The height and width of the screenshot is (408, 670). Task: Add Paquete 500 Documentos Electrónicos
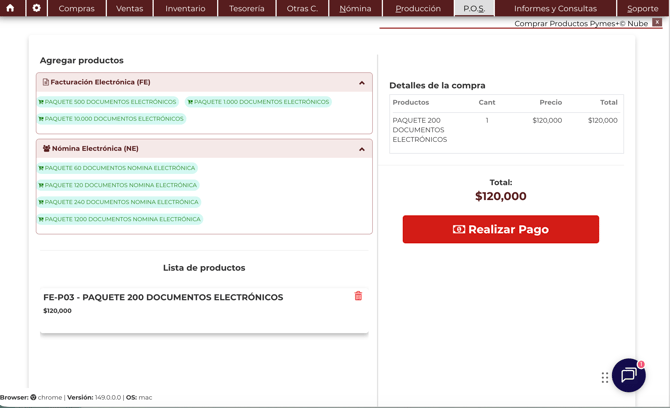pos(107,102)
